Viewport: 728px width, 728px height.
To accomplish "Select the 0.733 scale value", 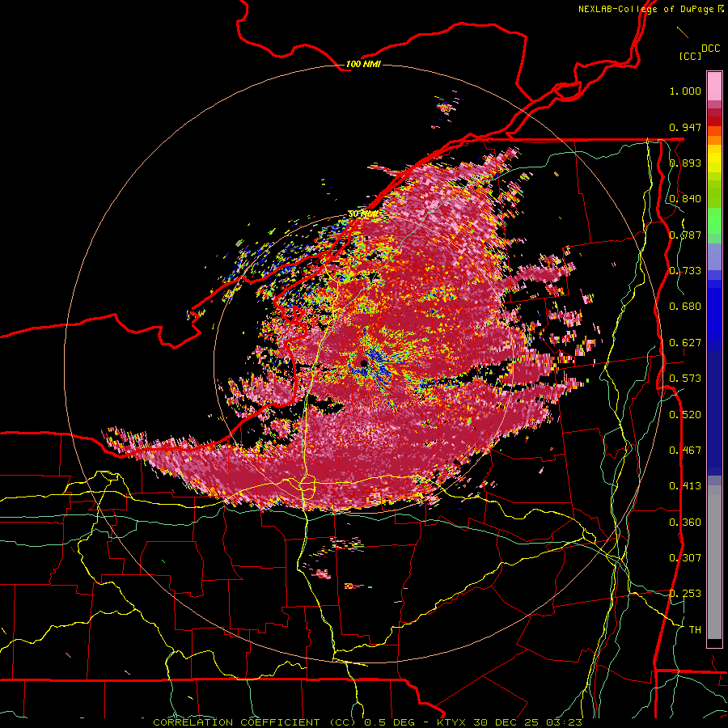I will 685,271.
